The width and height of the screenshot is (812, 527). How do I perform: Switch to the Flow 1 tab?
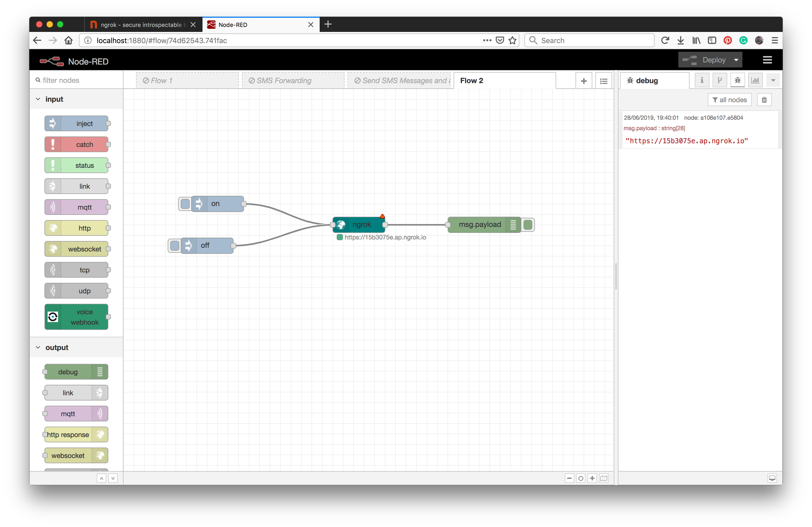coord(187,81)
